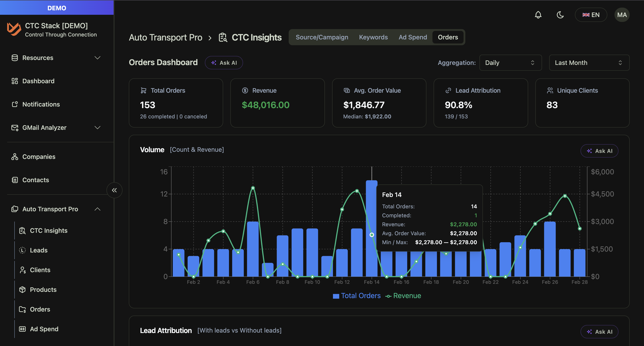The image size is (644, 346).
Task: Open the Leads section icon
Action: pyautogui.click(x=22, y=250)
